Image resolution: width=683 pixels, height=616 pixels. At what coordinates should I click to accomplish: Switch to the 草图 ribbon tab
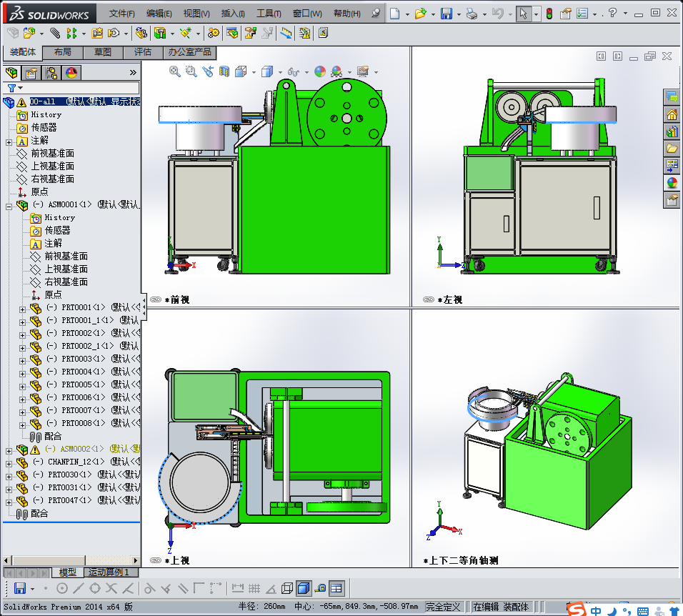103,52
